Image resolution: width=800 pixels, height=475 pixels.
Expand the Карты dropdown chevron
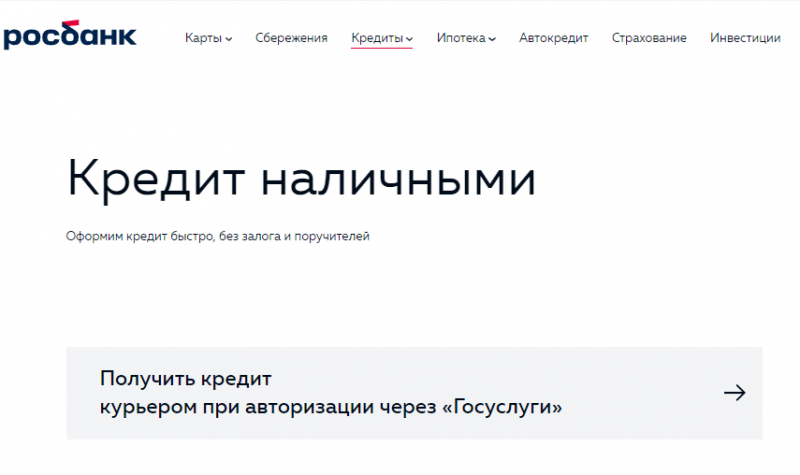[229, 39]
